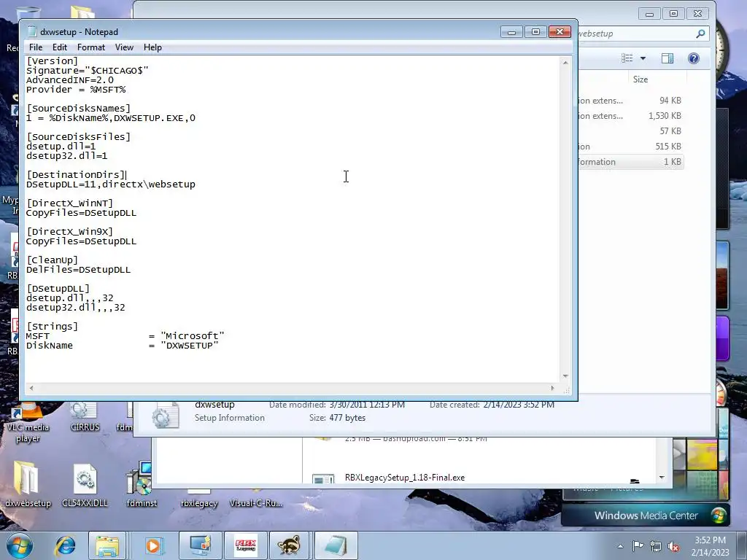Screen dimensions: 747x560
Task: Open Explorer help question mark icon
Action: [x=694, y=58]
